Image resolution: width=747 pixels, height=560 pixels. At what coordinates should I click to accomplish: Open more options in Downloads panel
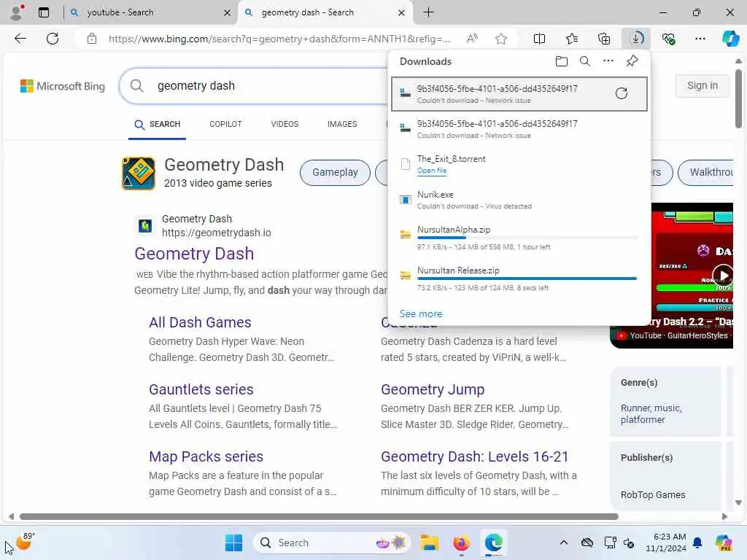coord(608,61)
